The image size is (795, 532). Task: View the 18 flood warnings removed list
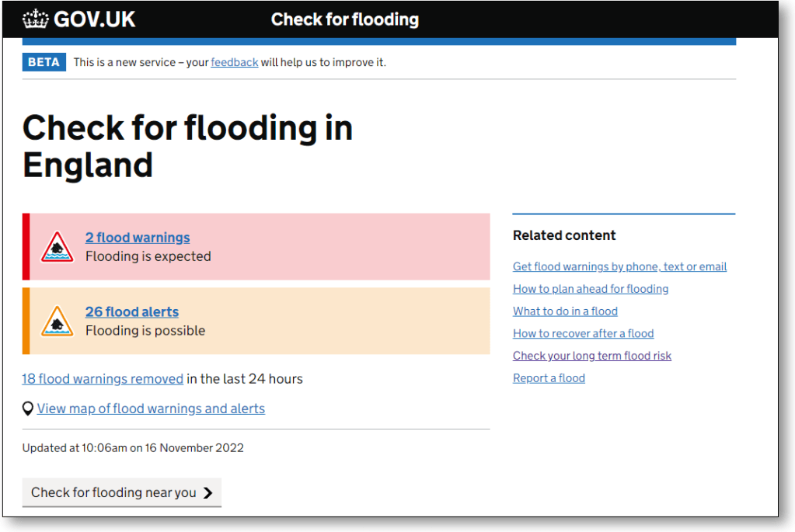(x=103, y=379)
